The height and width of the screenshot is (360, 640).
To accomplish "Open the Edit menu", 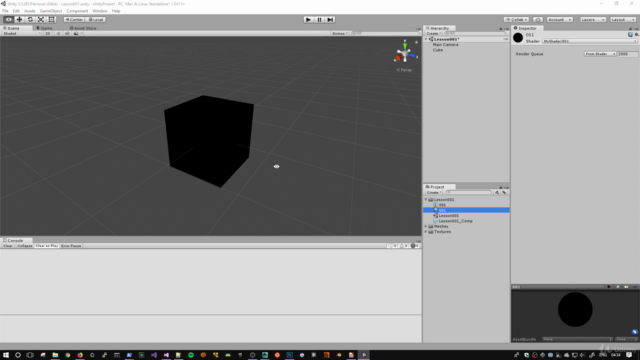I will (16, 11).
